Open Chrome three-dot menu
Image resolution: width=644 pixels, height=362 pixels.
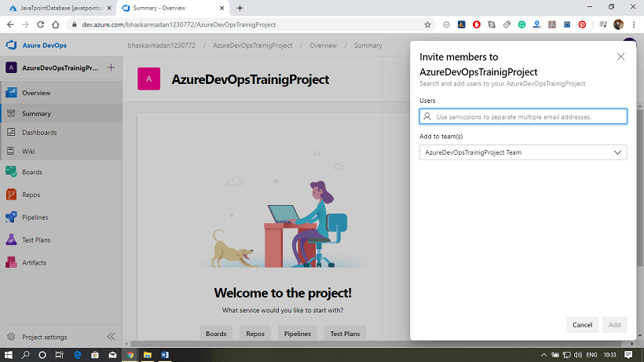point(634,24)
